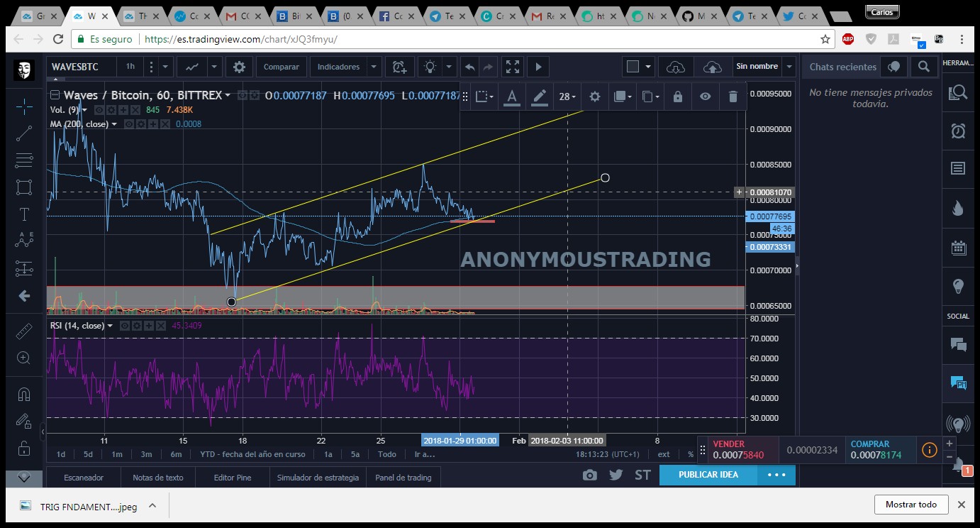Save chart layout to cloud
The width and height of the screenshot is (980, 528).
click(x=712, y=67)
